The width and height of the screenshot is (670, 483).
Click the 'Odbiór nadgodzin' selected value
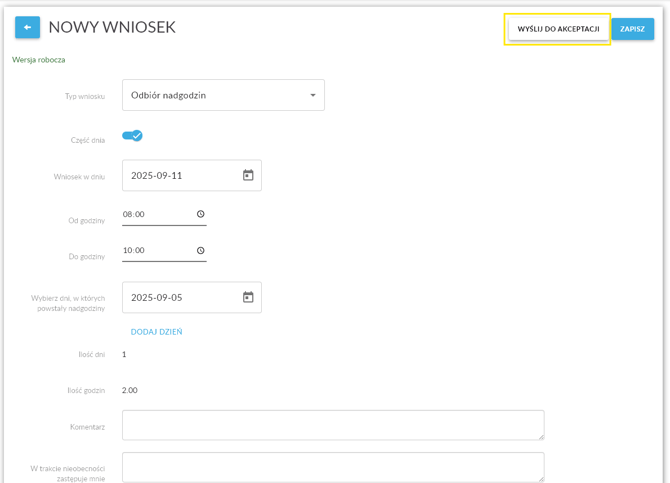pos(168,96)
